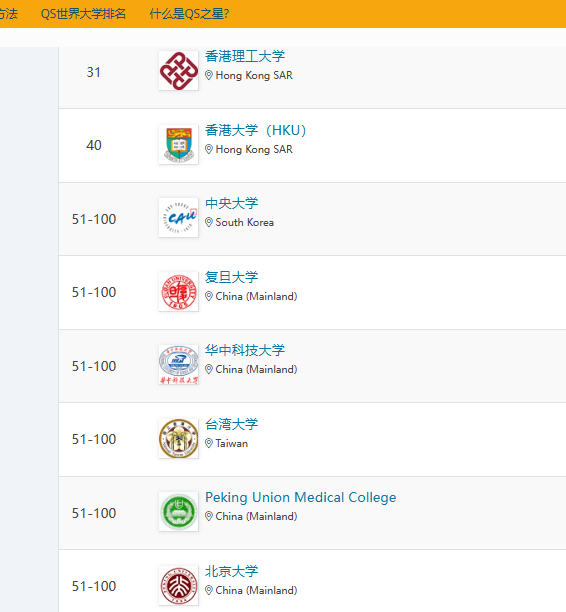Click the Peking Union Medical College green logo
Screen dimensions: 566x612
pos(178,511)
